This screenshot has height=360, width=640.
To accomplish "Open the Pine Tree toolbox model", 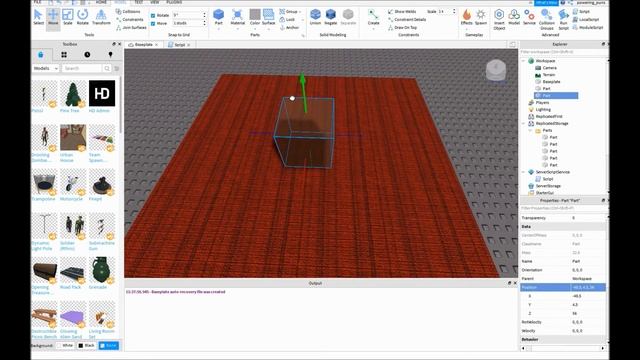I will [73, 96].
